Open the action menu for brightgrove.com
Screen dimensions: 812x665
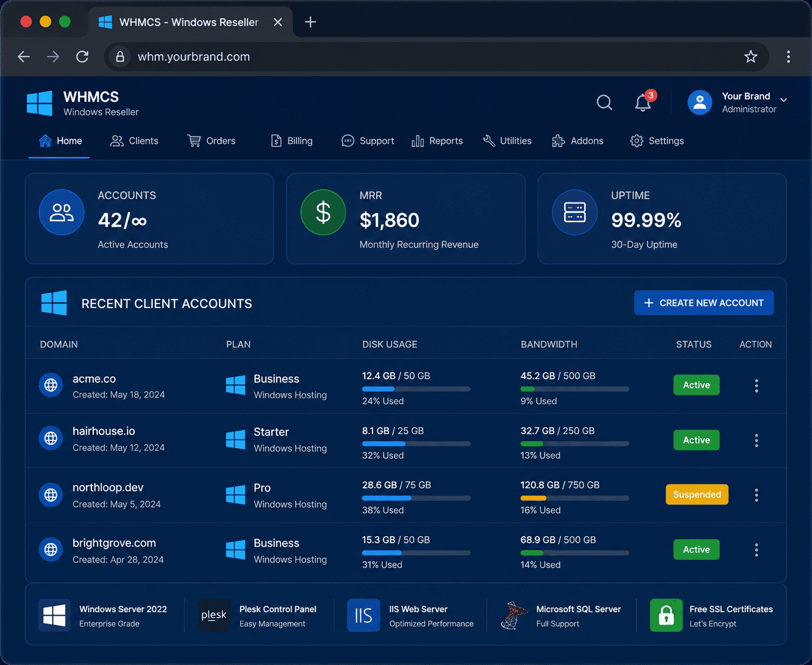[x=756, y=550]
